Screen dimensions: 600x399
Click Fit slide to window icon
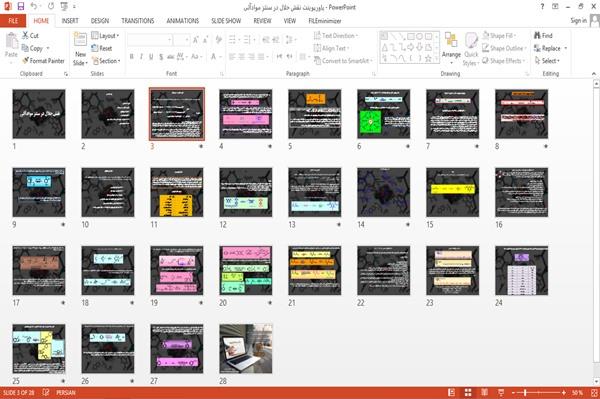point(594,392)
